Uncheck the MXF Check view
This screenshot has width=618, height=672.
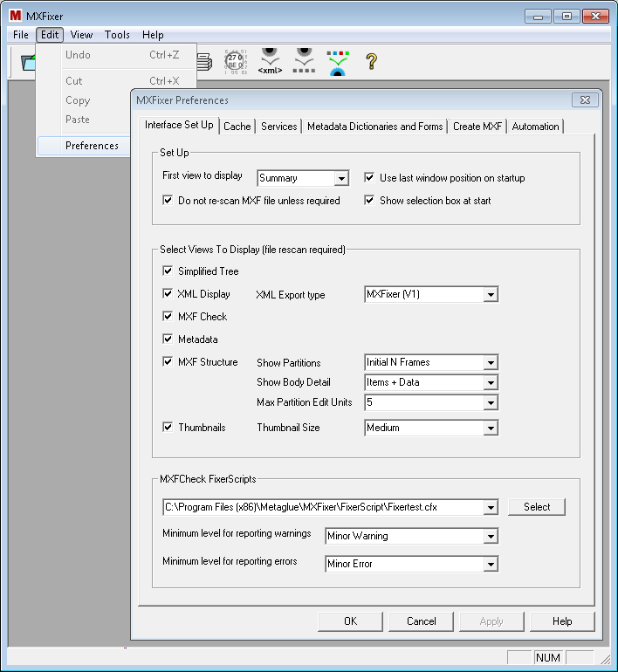point(168,316)
